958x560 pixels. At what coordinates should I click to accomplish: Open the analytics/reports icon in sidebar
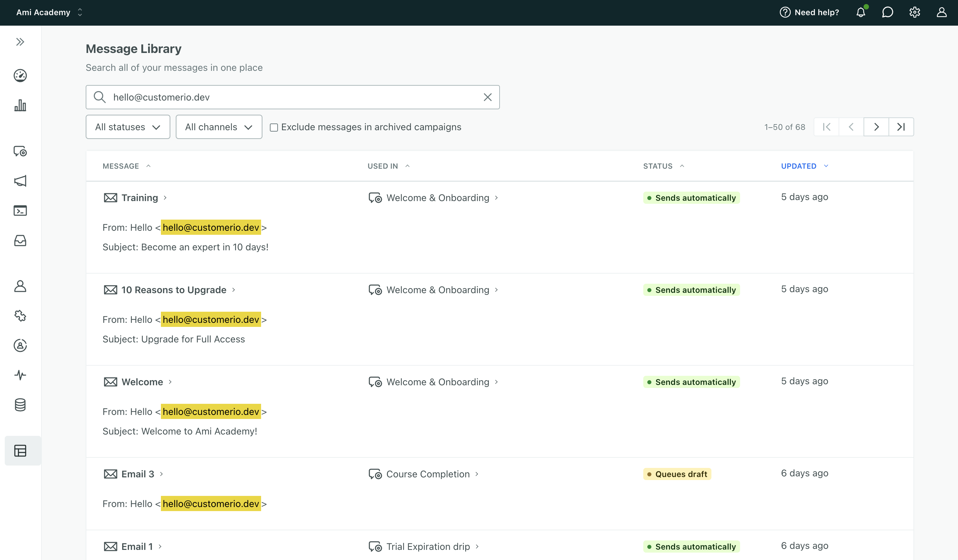20,105
